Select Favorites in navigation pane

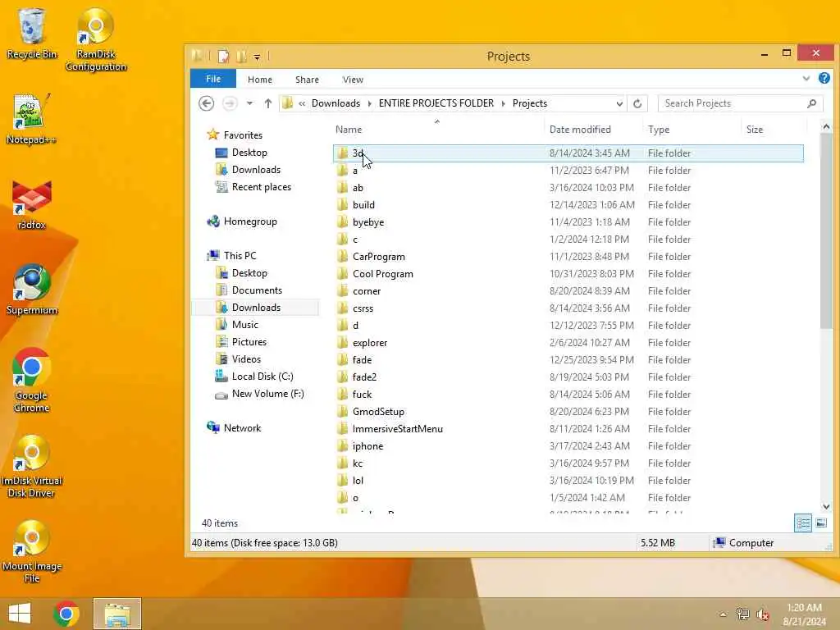point(235,135)
